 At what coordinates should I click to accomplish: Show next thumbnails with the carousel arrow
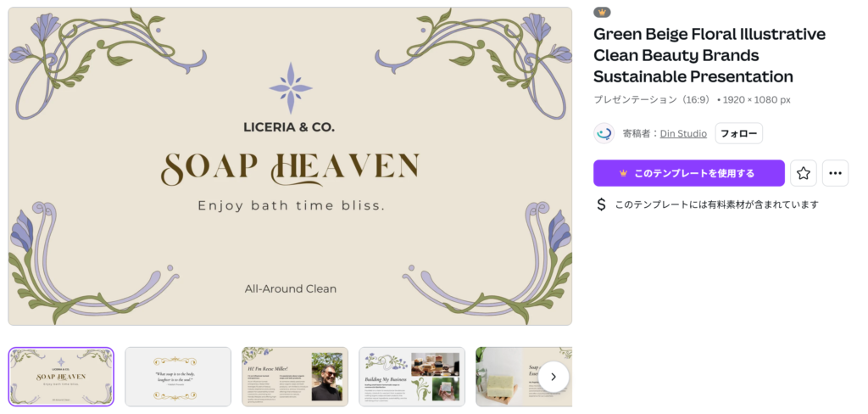[553, 376]
